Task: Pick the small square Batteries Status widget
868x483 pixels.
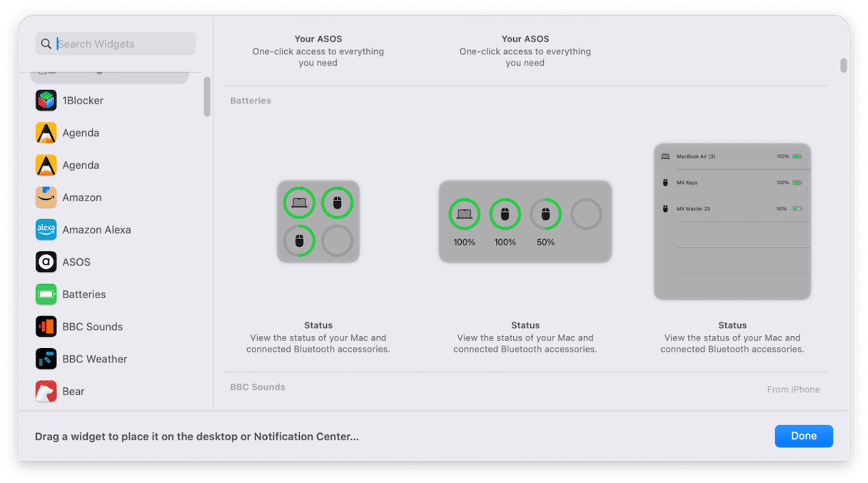Action: (x=318, y=221)
